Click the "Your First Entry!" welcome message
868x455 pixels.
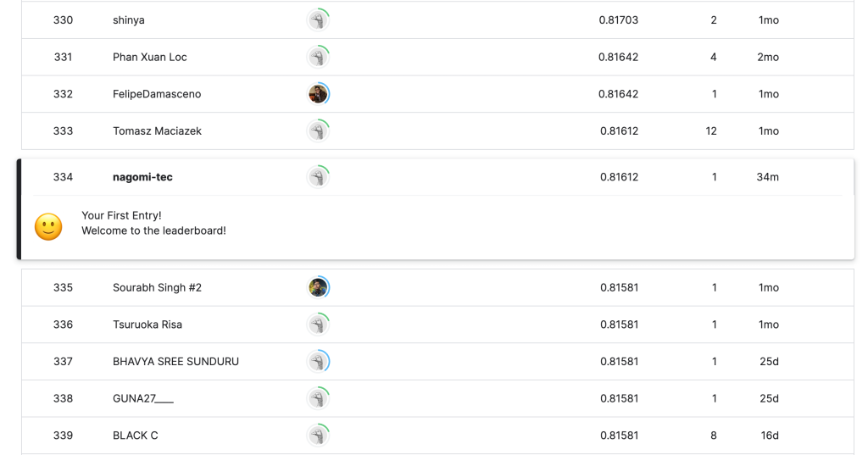[121, 216]
